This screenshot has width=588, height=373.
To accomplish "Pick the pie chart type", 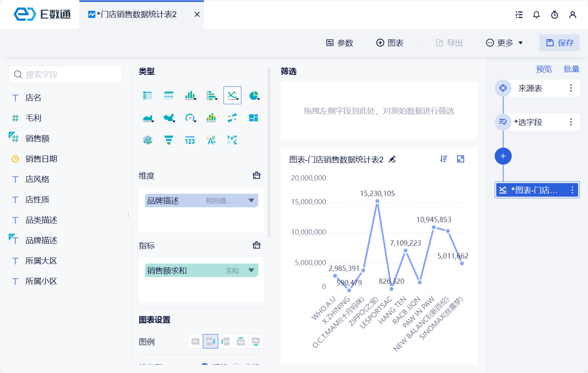I will [254, 96].
